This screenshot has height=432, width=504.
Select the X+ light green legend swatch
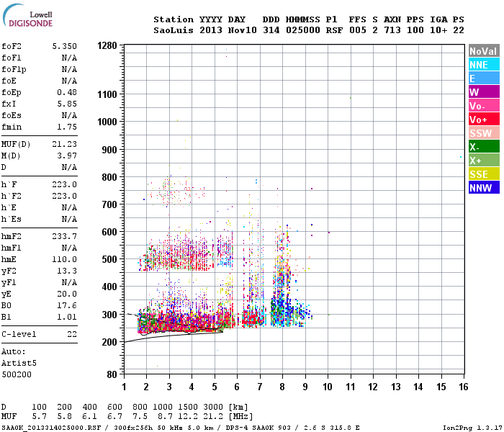click(x=484, y=161)
